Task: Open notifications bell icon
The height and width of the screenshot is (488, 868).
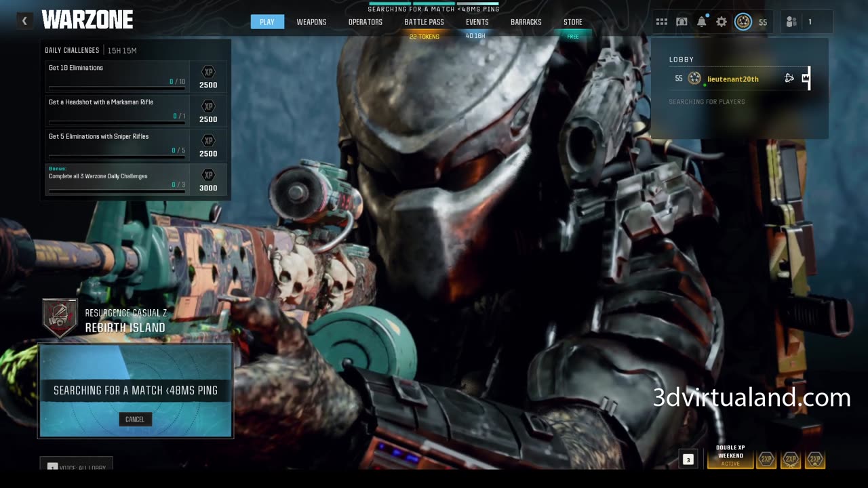Action: click(702, 22)
